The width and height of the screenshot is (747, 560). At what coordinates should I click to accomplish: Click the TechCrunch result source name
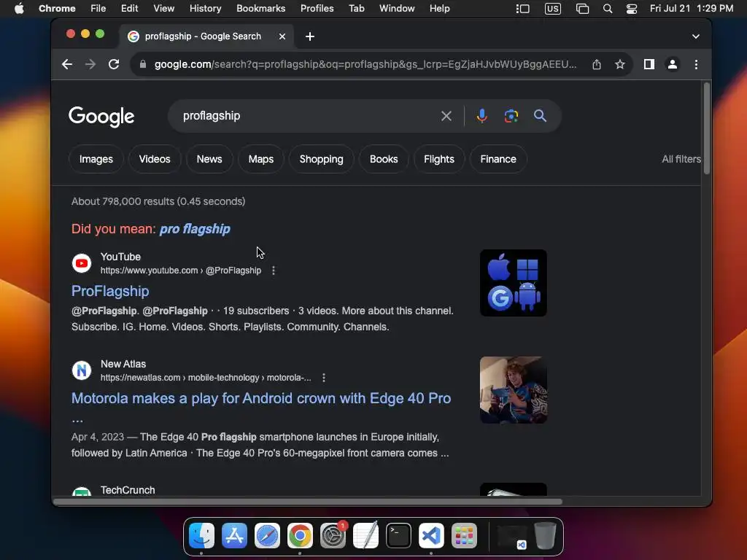[128, 490]
